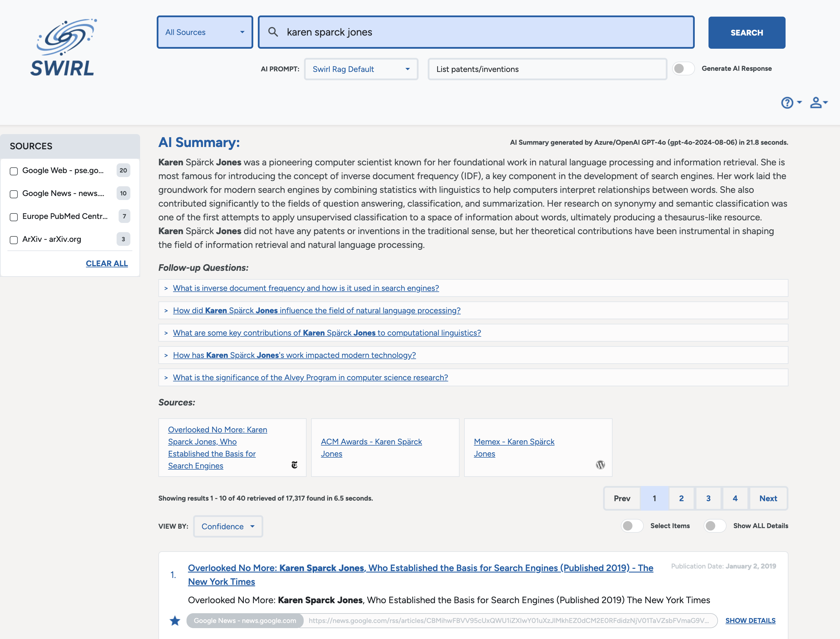Open the View By Confidence dropdown
Viewport: 840px width, 639px height.
click(x=228, y=526)
